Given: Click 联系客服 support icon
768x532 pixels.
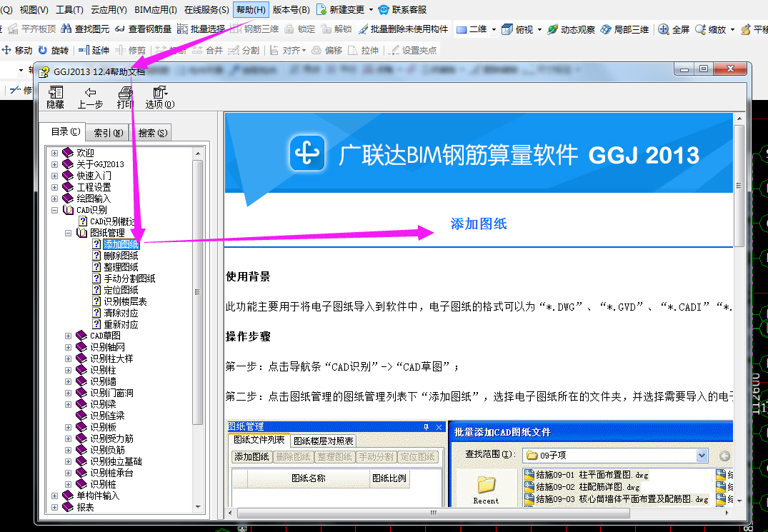Looking at the screenshot, I should tap(384, 9).
